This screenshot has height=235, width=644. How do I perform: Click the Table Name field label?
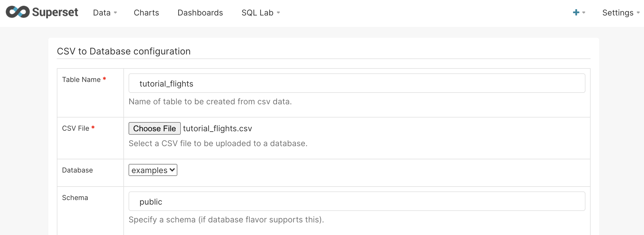click(81, 80)
